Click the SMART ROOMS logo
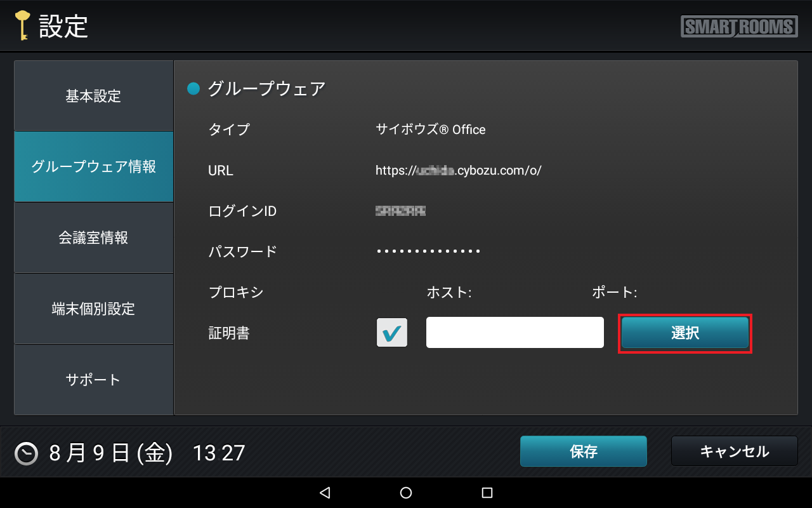Screen dimensions: 812x508 (x=739, y=27)
